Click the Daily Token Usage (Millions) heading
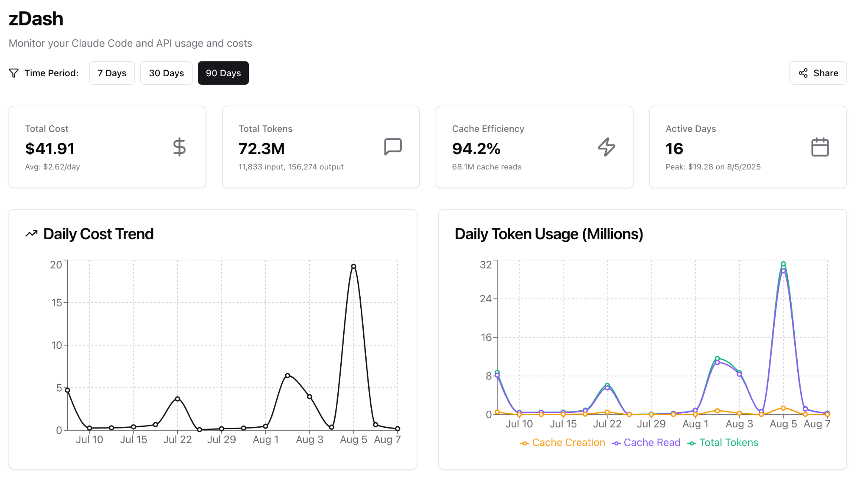 coord(549,234)
